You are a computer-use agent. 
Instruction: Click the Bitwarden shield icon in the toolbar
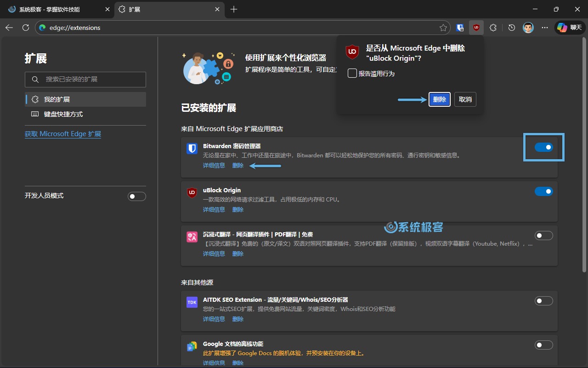pyautogui.click(x=460, y=28)
